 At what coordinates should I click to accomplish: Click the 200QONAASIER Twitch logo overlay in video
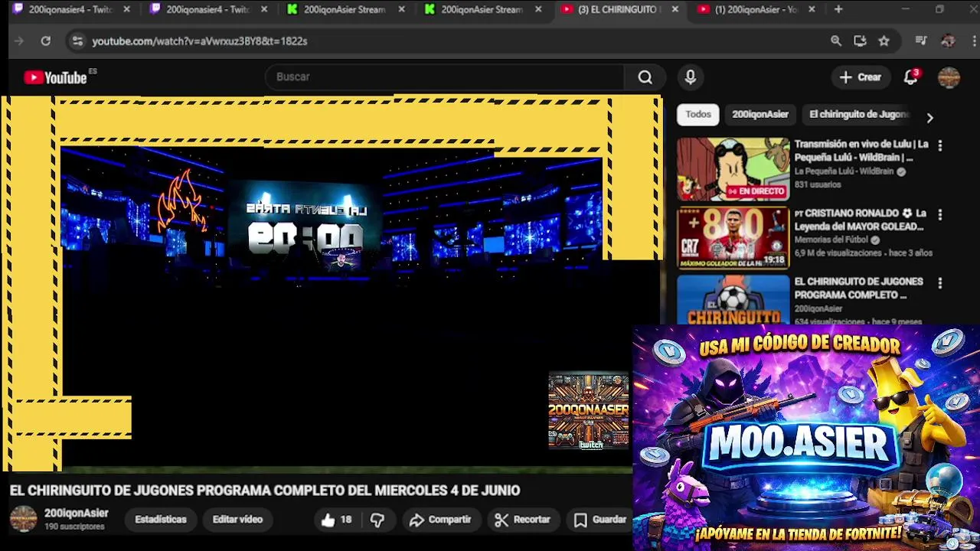[x=589, y=411]
